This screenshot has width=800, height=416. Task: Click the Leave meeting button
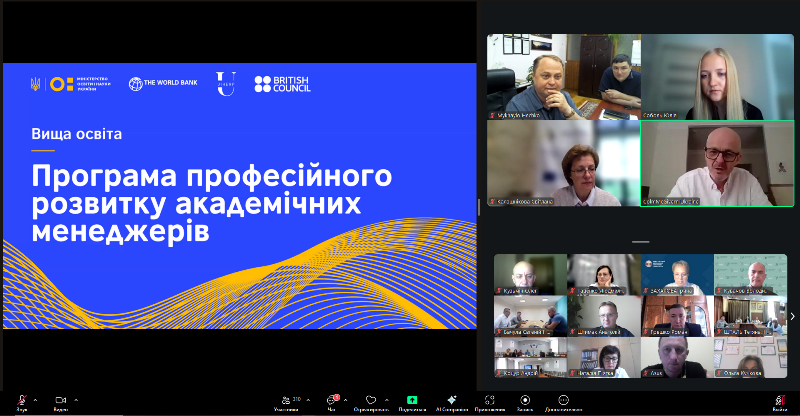(x=780, y=401)
